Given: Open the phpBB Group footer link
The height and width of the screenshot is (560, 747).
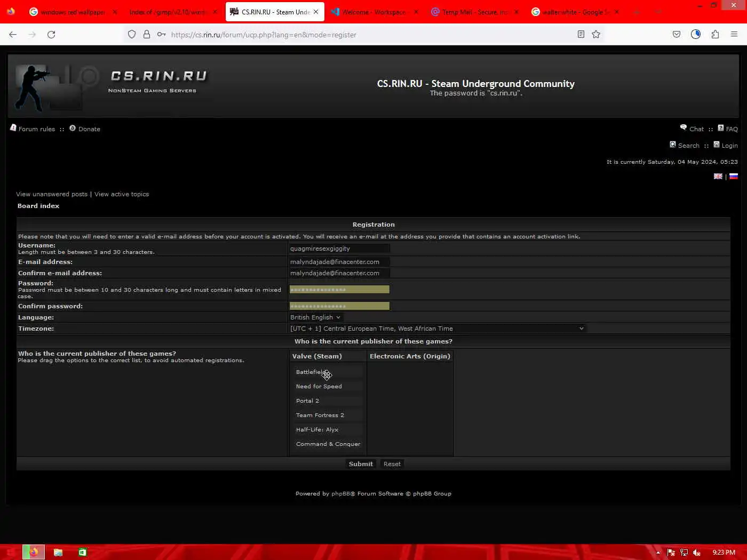Looking at the screenshot, I should (x=432, y=494).
